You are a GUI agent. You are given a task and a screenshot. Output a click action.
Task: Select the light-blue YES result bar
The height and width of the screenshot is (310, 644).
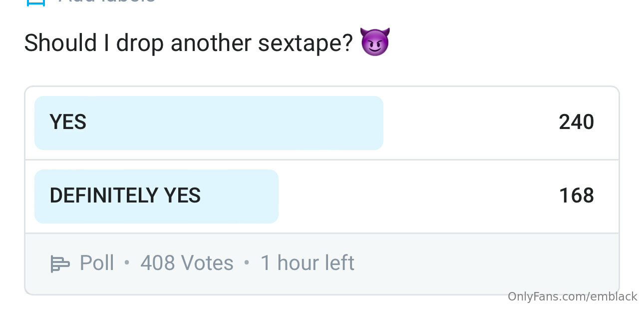(x=209, y=123)
